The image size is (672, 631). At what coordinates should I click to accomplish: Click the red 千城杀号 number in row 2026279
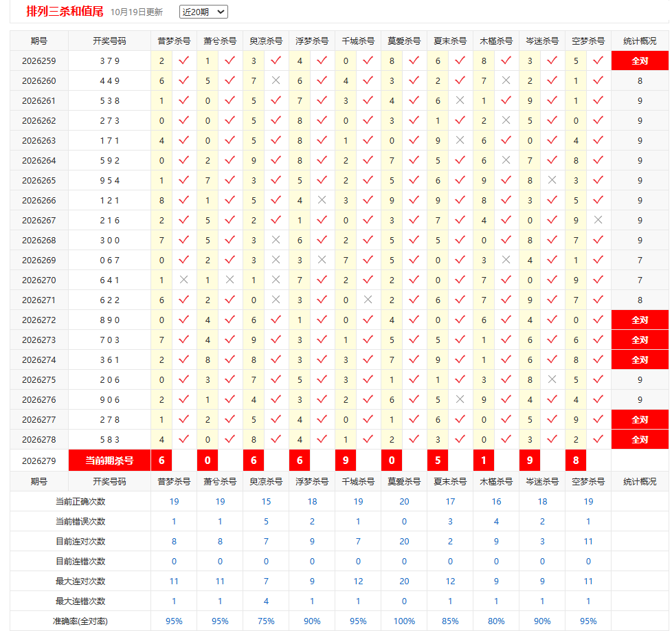pos(346,461)
